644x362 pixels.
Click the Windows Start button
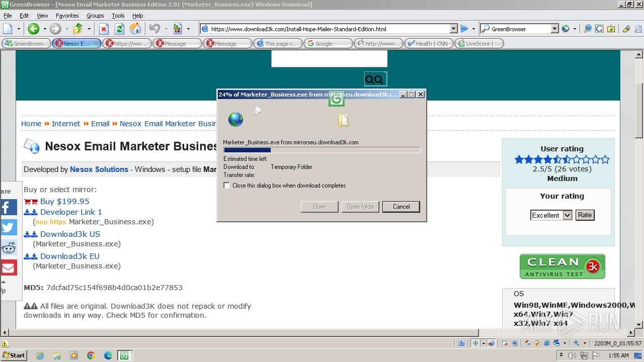(x=14, y=355)
